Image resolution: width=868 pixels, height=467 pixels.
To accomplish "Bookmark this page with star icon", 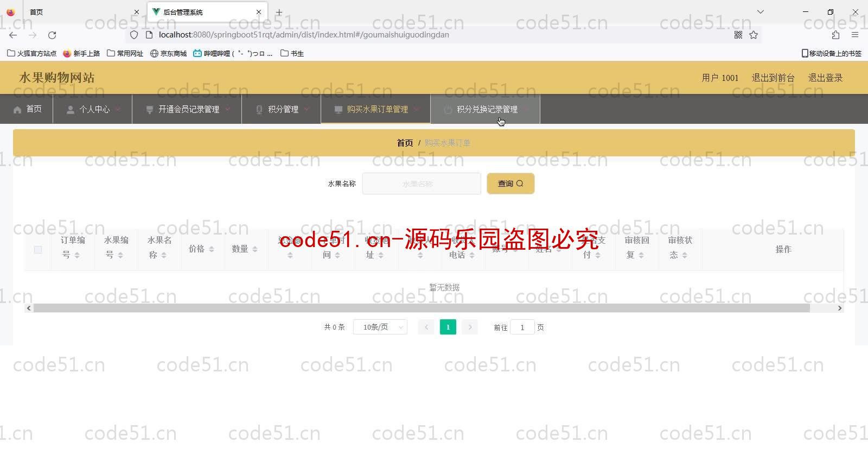I will [754, 35].
